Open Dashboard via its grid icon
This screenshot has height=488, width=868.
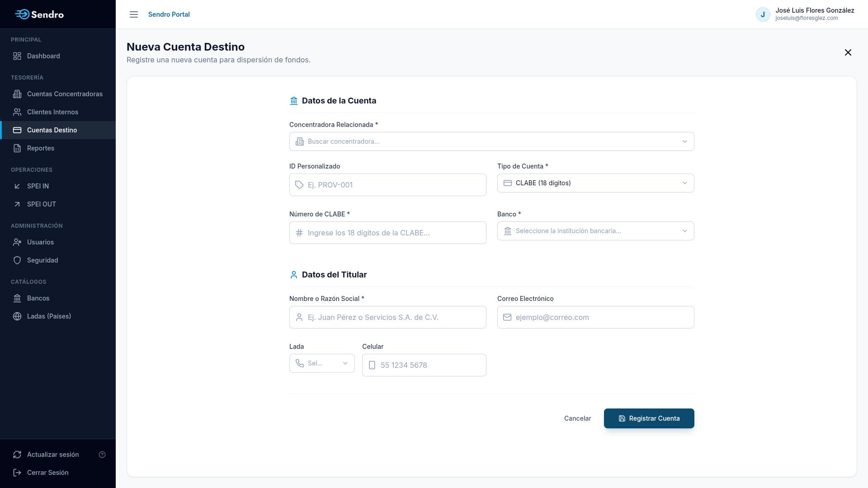click(17, 56)
